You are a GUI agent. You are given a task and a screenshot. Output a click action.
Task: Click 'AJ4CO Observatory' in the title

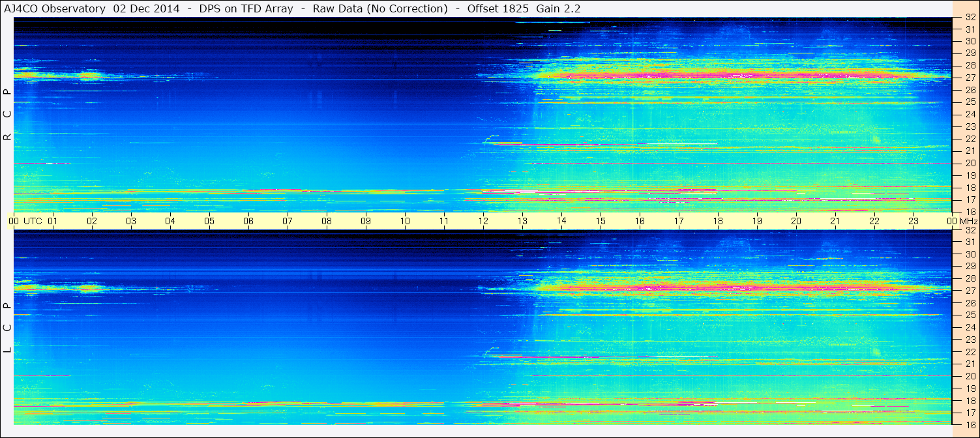click(55, 8)
